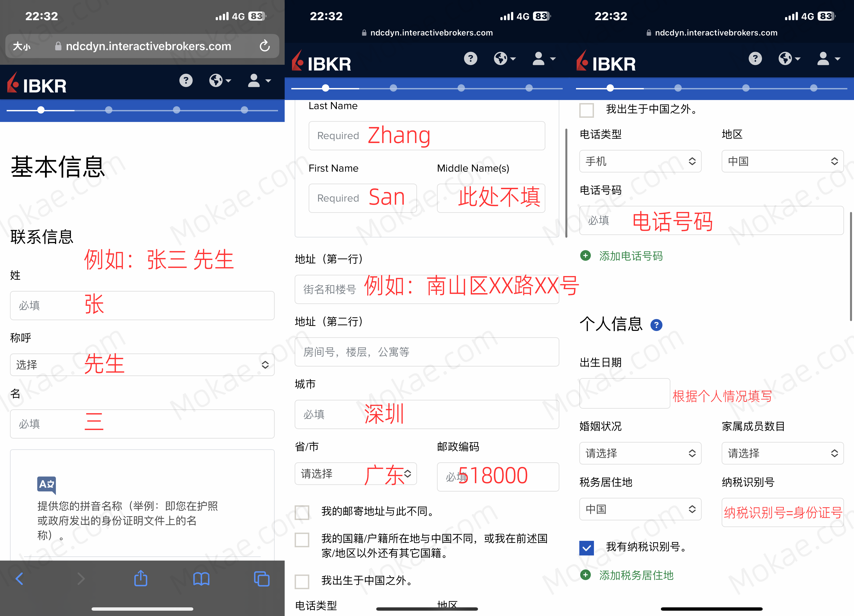Open language globe menu in right screen
The image size is (854, 616).
click(x=790, y=58)
